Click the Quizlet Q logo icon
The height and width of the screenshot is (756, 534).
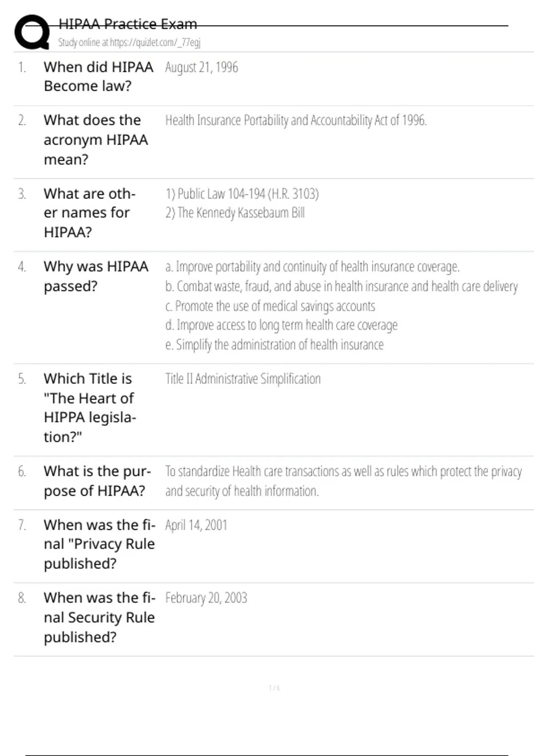[32, 32]
